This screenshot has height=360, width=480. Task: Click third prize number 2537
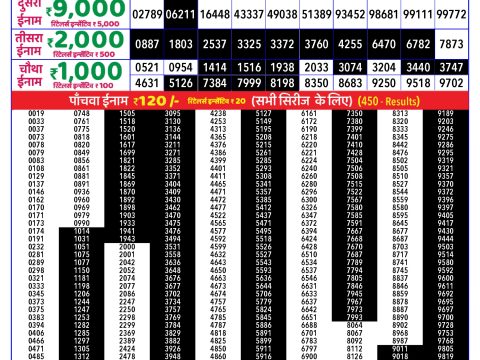[x=215, y=44]
